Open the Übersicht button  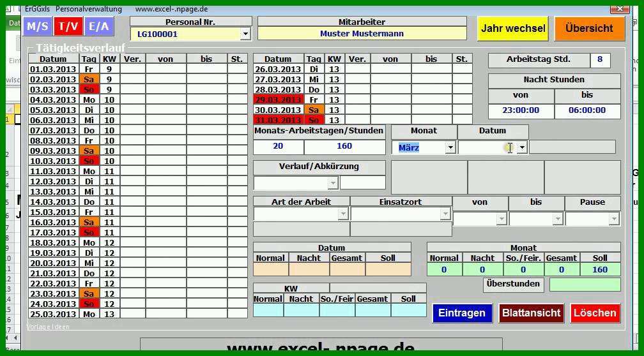[x=589, y=28]
